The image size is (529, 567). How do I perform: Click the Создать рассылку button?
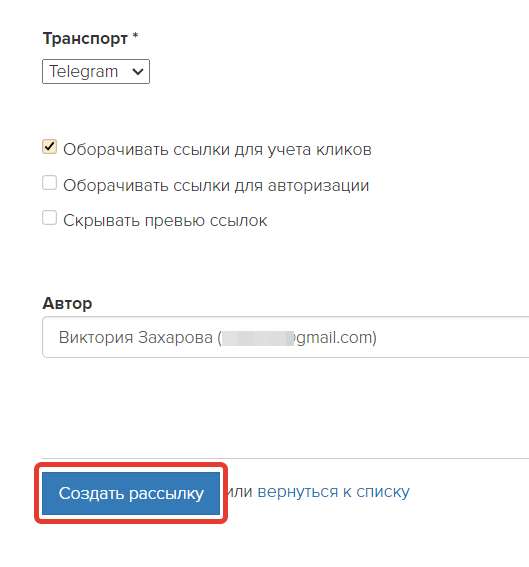[131, 493]
